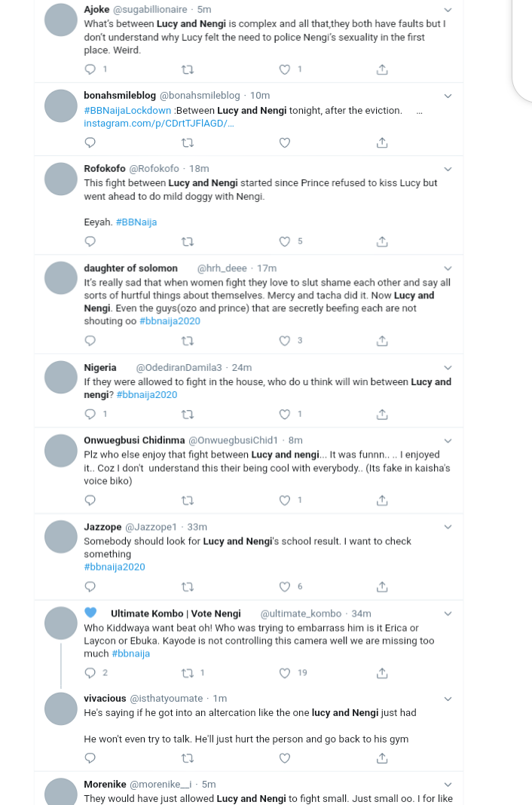Open the #bbnaija2020 hashtag in Jazzope's tweet
Viewport: 532px width, 805px height.
coord(115,567)
